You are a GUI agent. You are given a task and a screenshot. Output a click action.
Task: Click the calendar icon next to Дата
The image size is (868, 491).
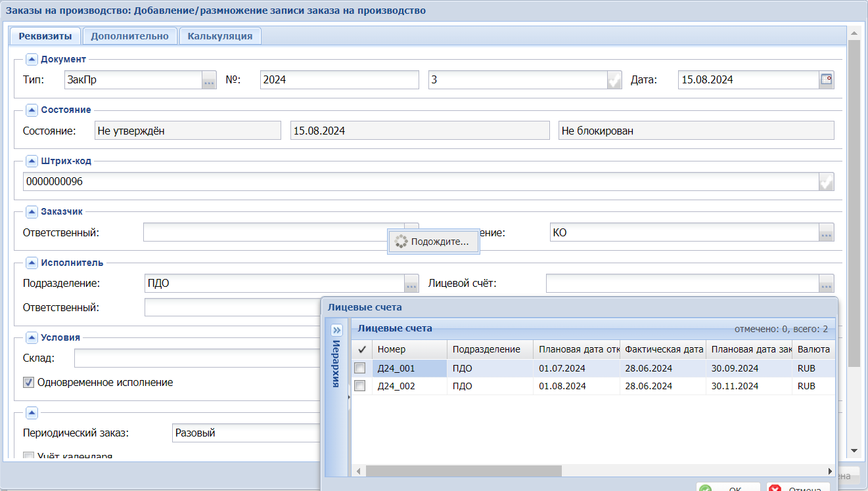pyautogui.click(x=827, y=80)
